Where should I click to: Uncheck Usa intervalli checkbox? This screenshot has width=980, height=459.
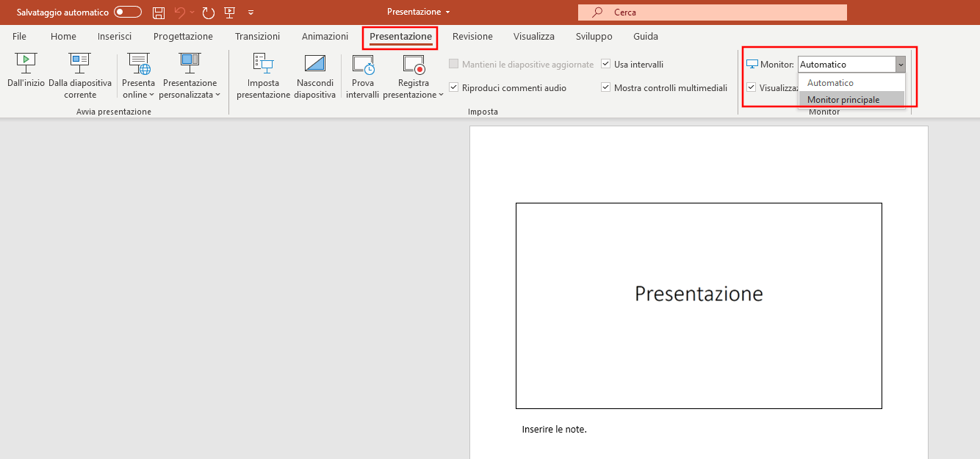tap(605, 65)
